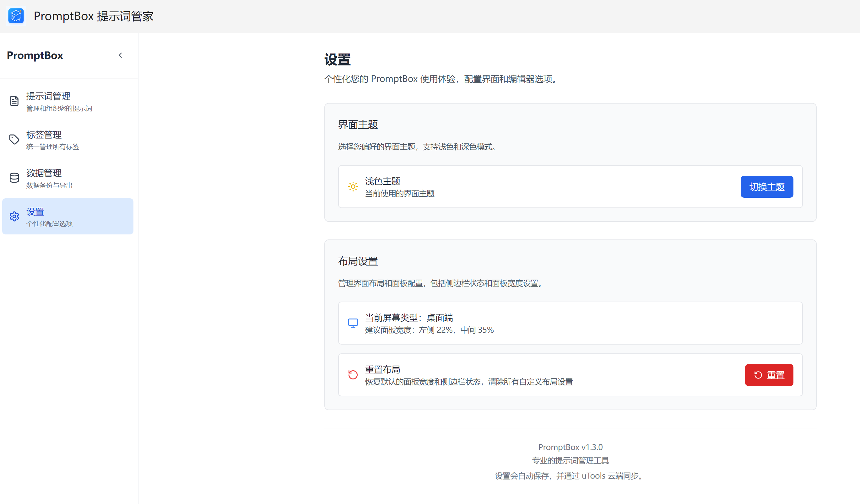Click the PromptBox v1.3.0 version text
Viewport: 860px width, 504px height.
(570, 447)
